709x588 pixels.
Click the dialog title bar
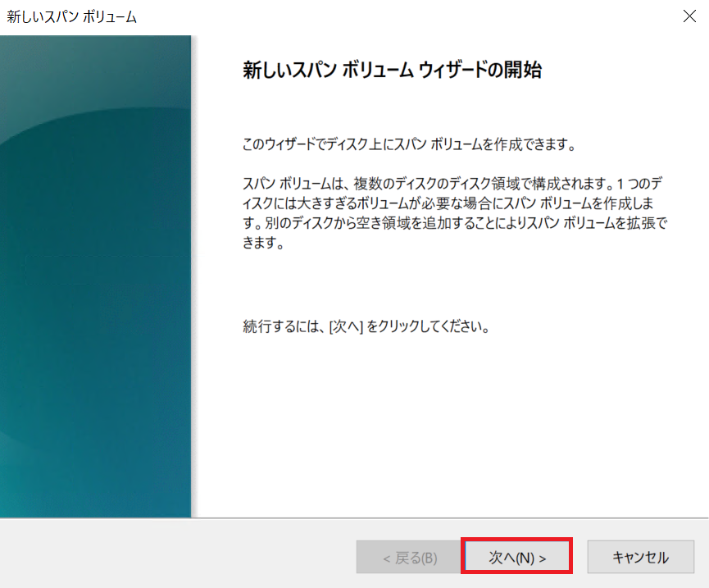coord(328,16)
